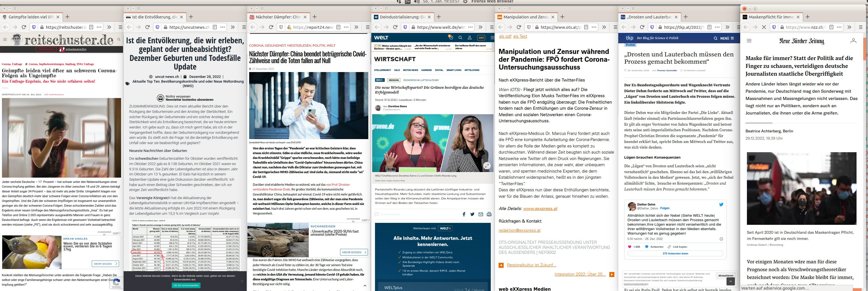The image size is (868, 291).
Task: Expand toolbar overflow chevron in welt.de window
Action: pos(480,27)
